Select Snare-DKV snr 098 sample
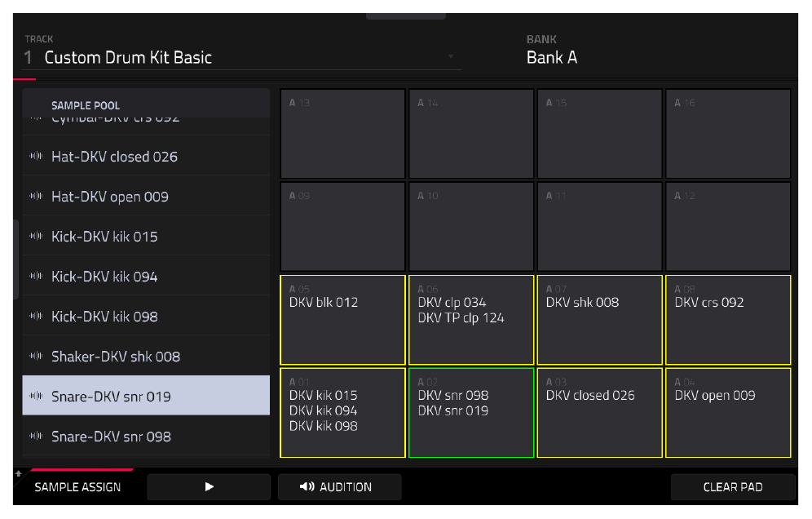812x519 pixels. 146,436
